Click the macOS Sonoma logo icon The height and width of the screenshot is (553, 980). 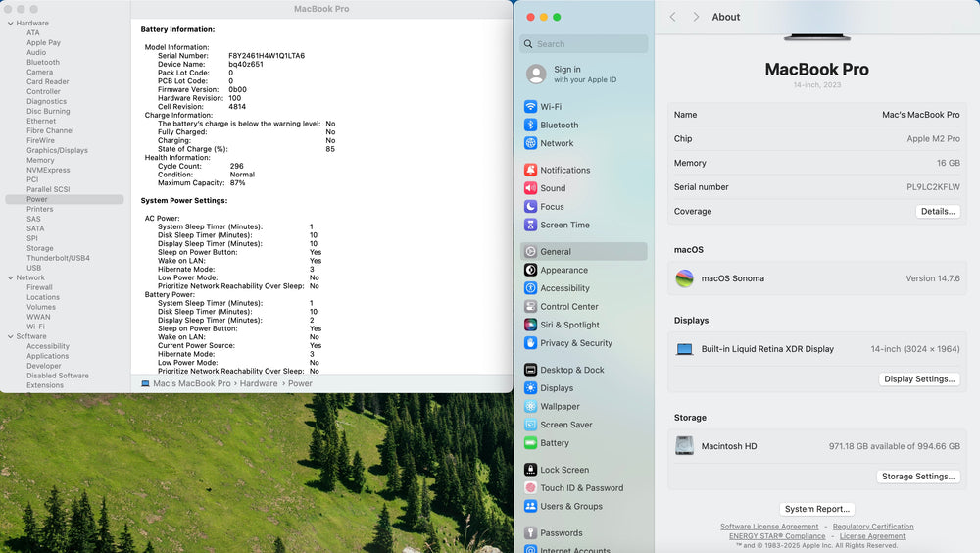(684, 278)
